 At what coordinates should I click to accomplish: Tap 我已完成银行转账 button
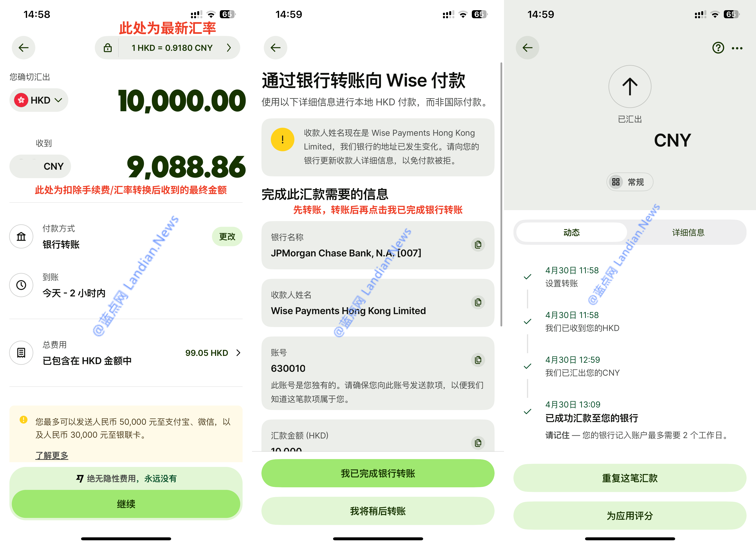[378, 473]
